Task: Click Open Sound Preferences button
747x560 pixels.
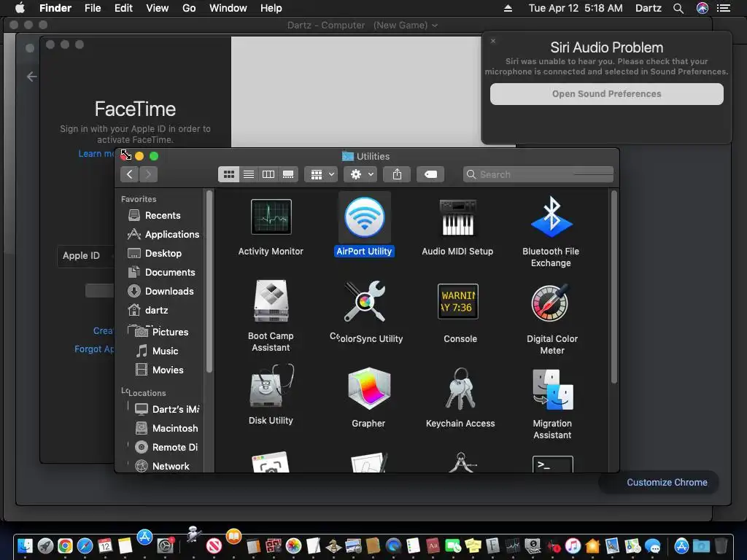Action: [x=606, y=94]
